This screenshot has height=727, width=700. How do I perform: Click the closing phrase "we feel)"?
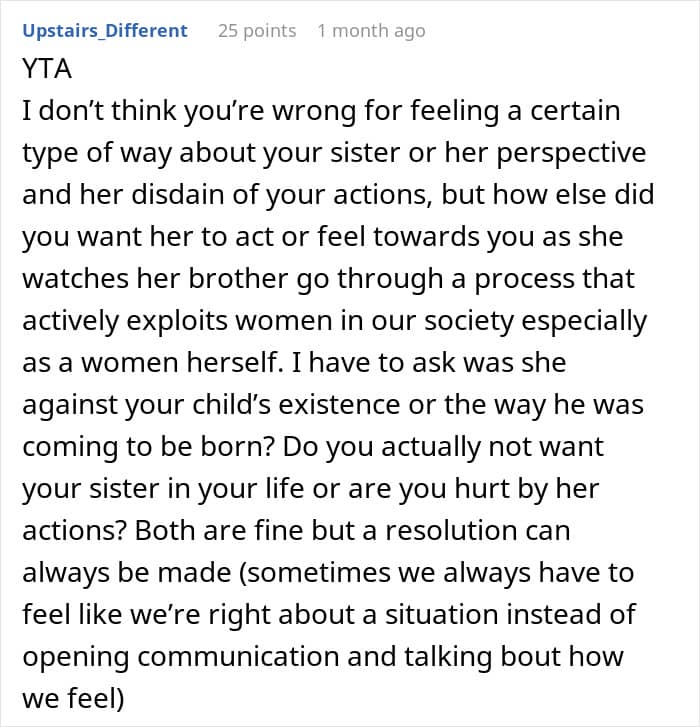pos(73,699)
